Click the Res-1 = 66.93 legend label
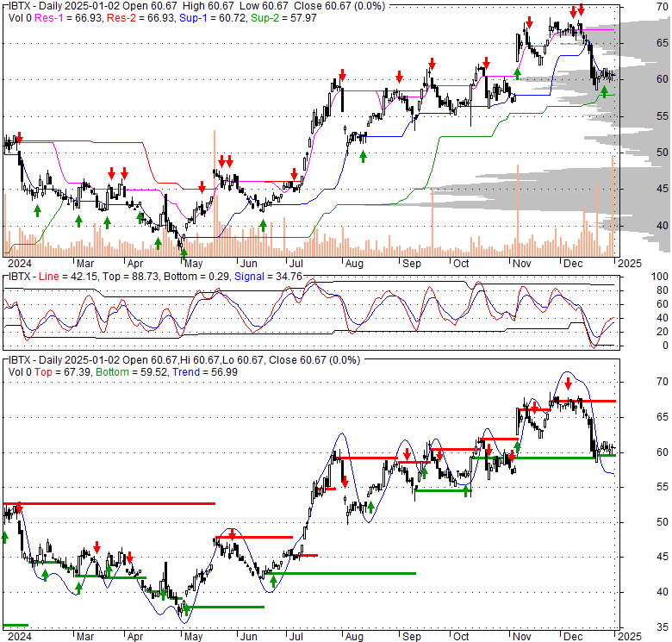Screen dimensions: 672x642 68,18
